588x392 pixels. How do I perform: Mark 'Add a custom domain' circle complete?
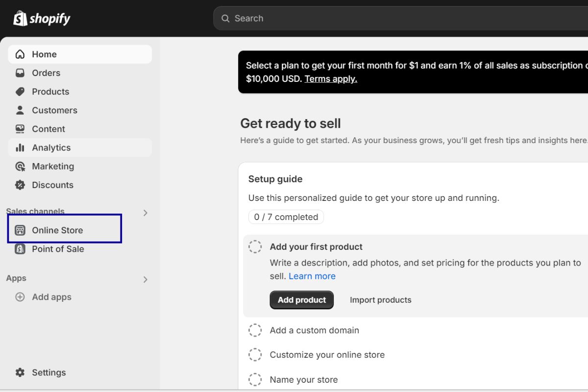[x=255, y=330]
